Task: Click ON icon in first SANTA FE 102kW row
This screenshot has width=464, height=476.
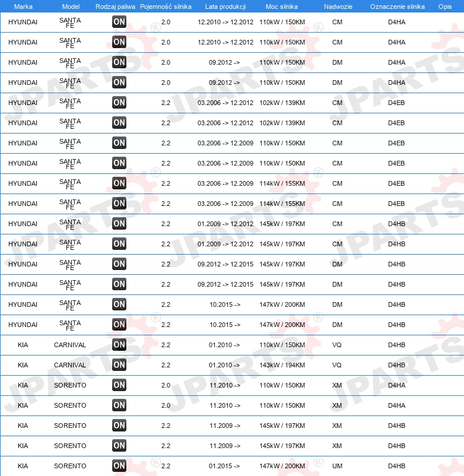Action: pos(119,102)
